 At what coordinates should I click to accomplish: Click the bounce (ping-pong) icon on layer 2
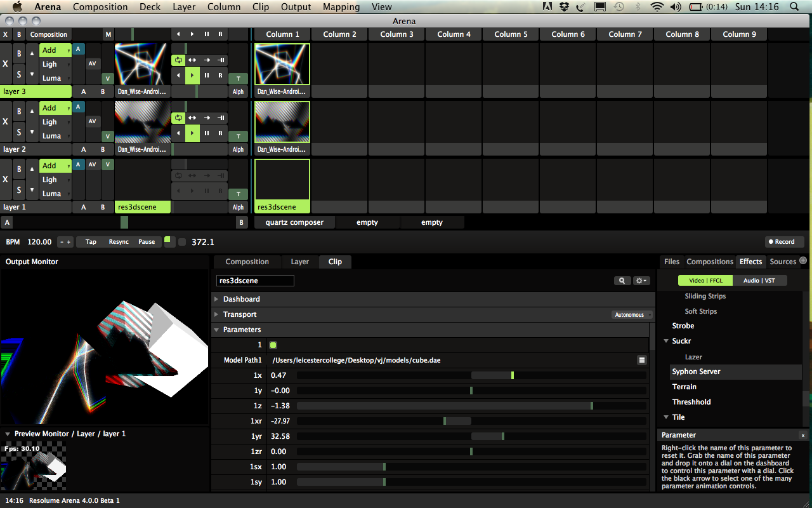pos(192,118)
